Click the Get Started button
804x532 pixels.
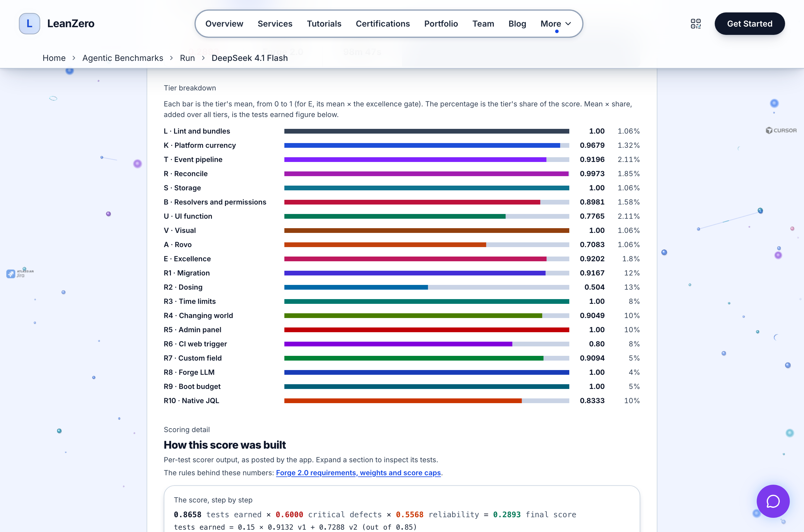pos(749,23)
